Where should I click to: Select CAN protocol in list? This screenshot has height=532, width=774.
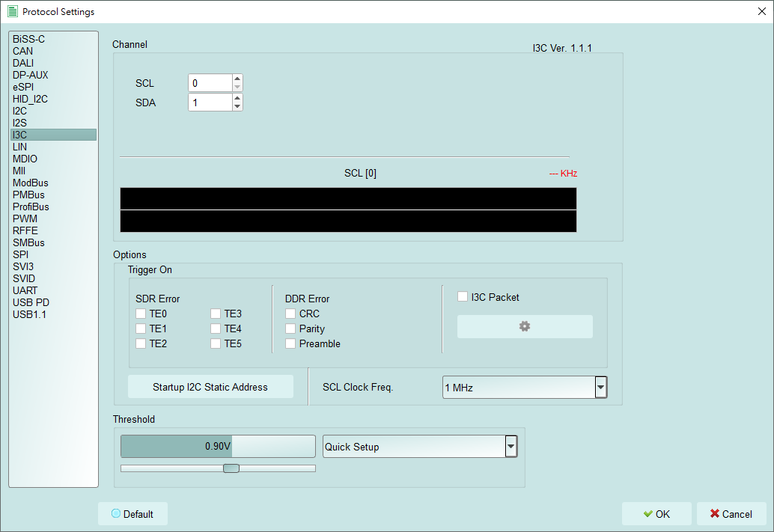pyautogui.click(x=53, y=51)
